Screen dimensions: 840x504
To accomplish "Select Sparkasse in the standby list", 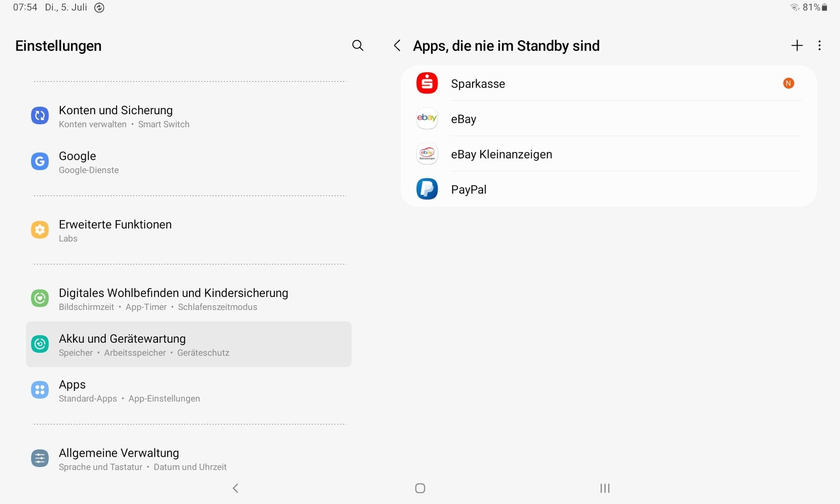I will 609,83.
